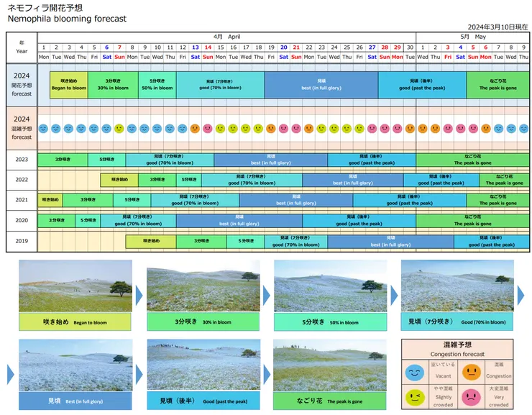Pick the pink congestion face for April 20 Sat

pyautogui.click(x=283, y=129)
